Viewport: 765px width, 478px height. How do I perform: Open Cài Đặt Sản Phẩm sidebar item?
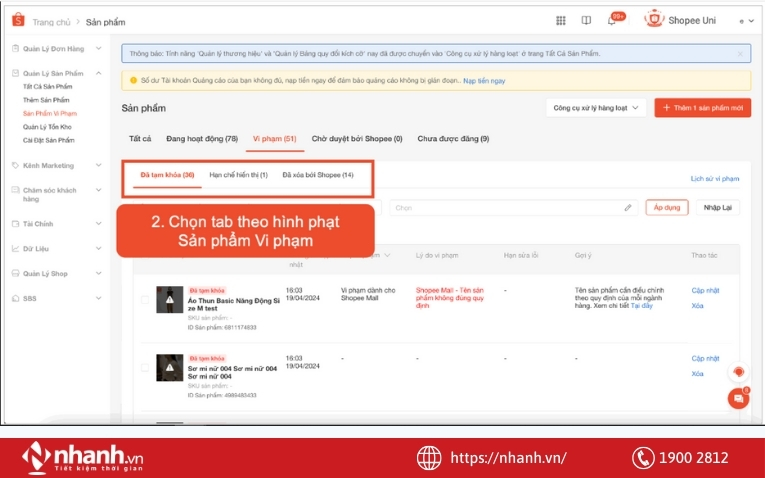[x=48, y=140]
